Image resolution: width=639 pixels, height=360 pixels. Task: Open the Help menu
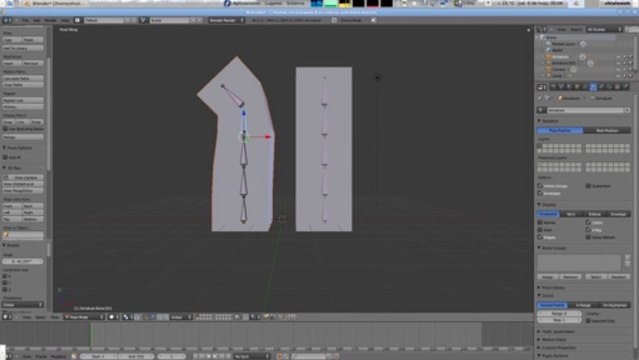click(x=65, y=20)
